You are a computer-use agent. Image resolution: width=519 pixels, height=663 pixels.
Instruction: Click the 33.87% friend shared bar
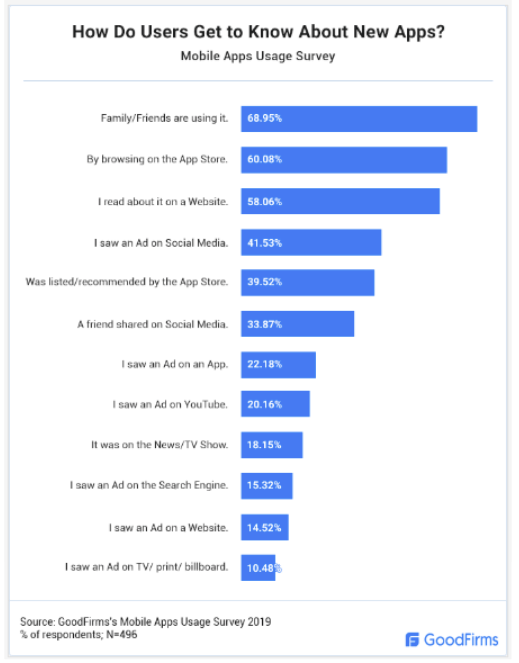tap(297, 324)
